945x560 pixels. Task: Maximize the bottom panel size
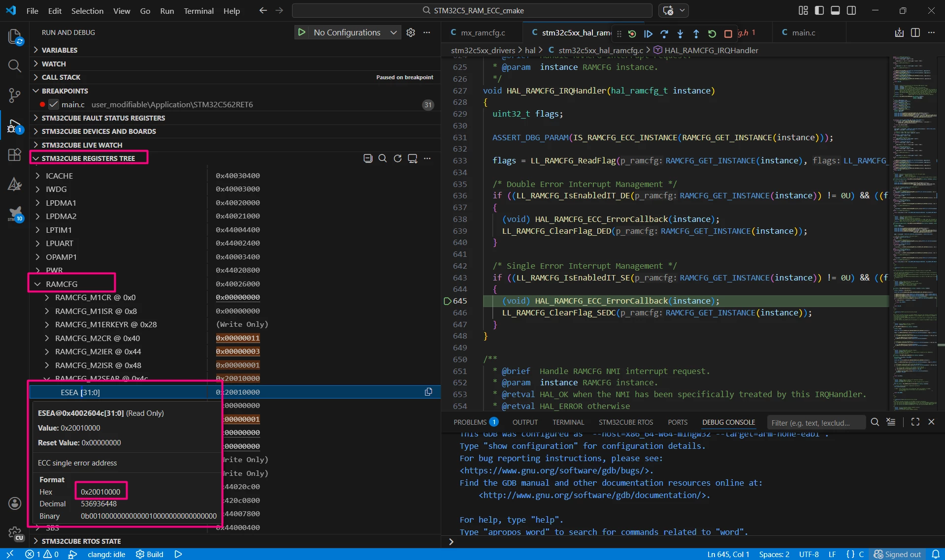tap(915, 422)
